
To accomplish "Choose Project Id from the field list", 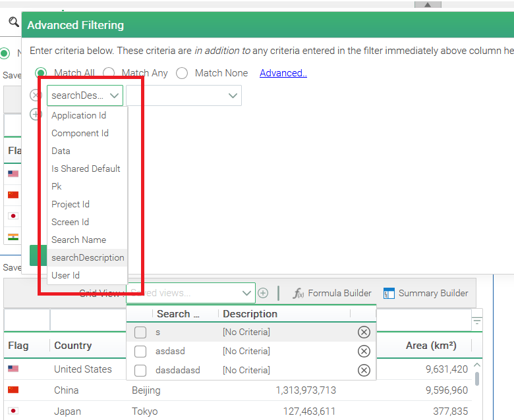I will tap(71, 204).
